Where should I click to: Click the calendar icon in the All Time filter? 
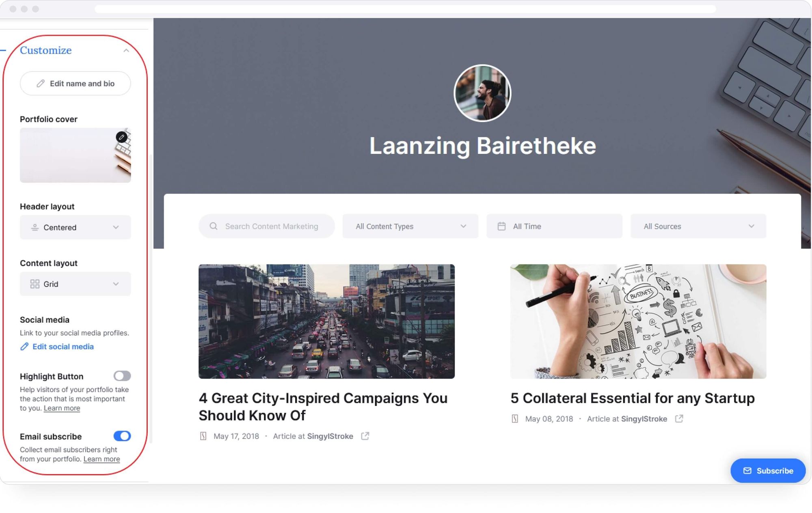click(x=501, y=226)
